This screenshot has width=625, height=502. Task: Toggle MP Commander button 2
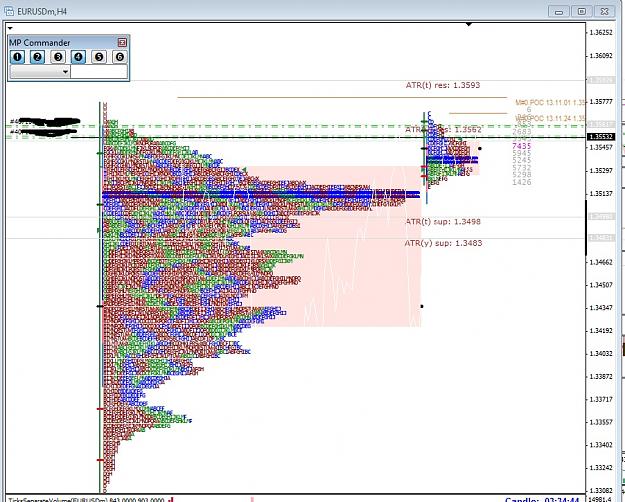point(37,57)
